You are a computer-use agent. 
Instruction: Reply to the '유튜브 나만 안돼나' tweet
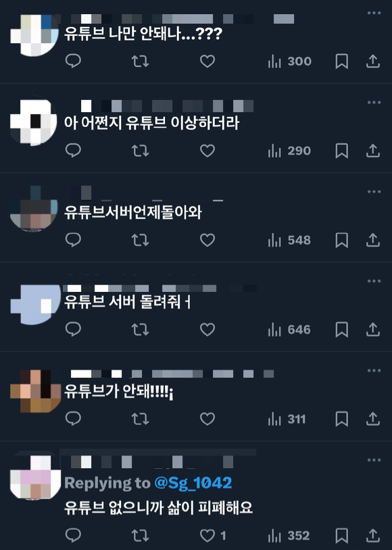[73, 61]
